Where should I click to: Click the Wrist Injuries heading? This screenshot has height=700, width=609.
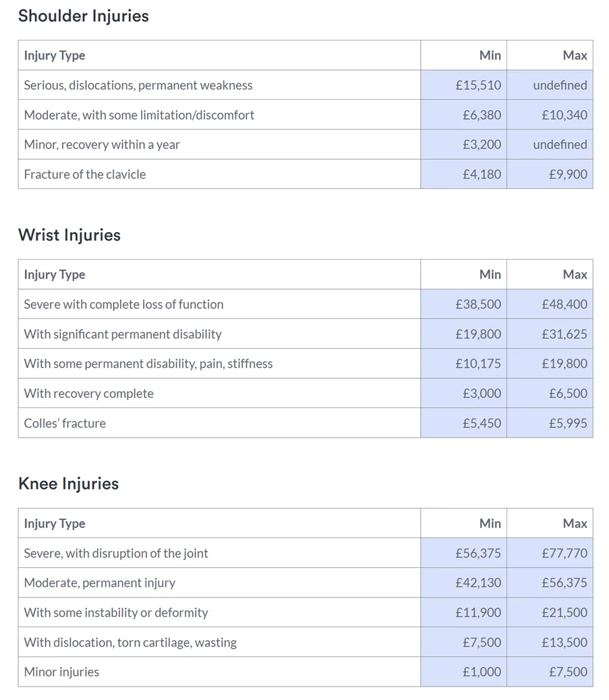(69, 235)
